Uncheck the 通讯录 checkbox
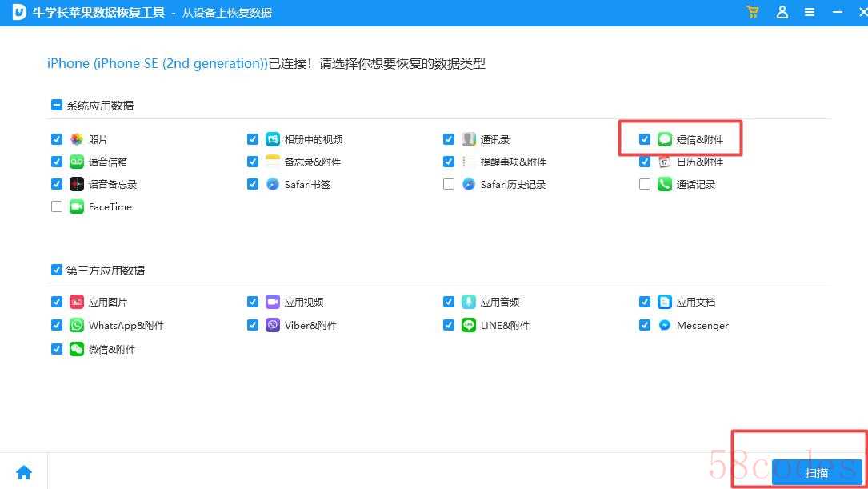 coord(448,139)
